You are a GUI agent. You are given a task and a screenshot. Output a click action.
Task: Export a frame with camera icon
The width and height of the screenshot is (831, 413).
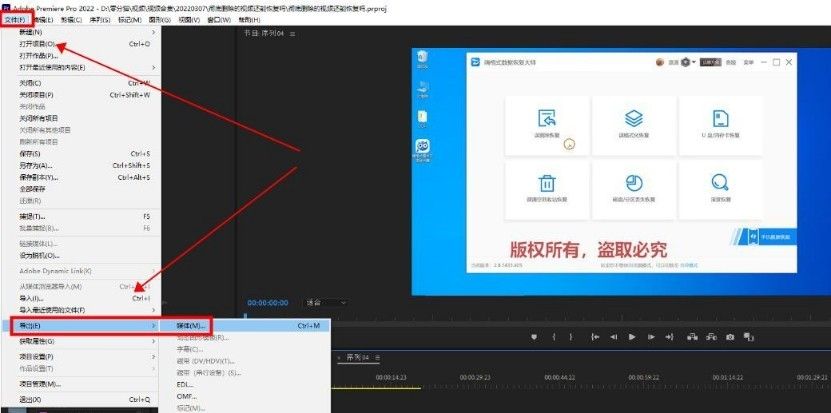pyautogui.click(x=730, y=337)
